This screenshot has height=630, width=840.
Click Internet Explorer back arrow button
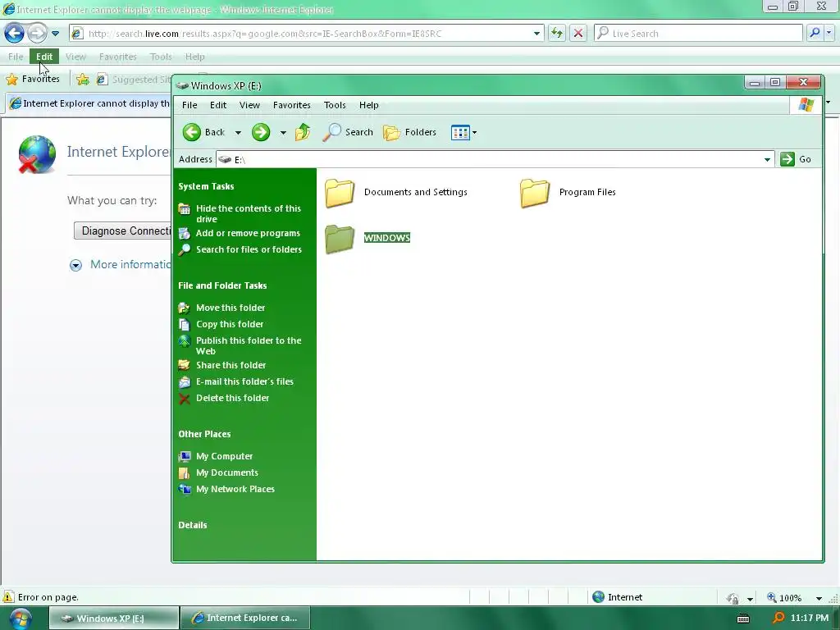[14, 33]
